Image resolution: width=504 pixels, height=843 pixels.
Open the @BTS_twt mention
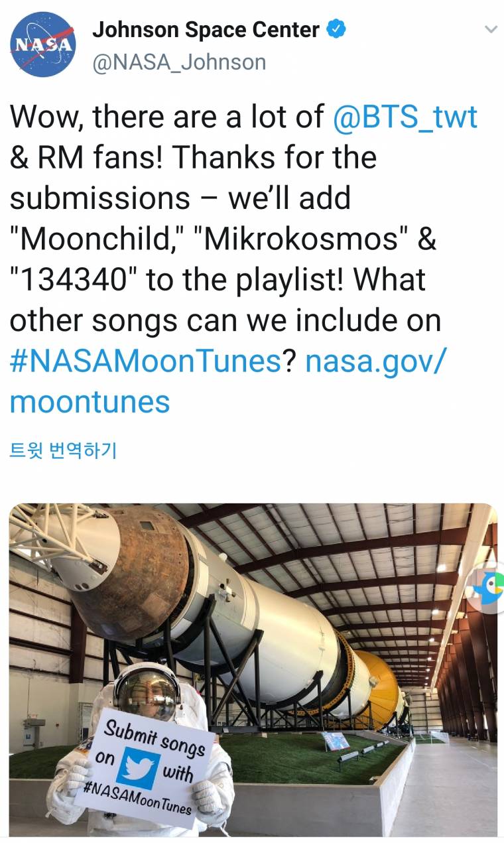pyautogui.click(x=405, y=117)
